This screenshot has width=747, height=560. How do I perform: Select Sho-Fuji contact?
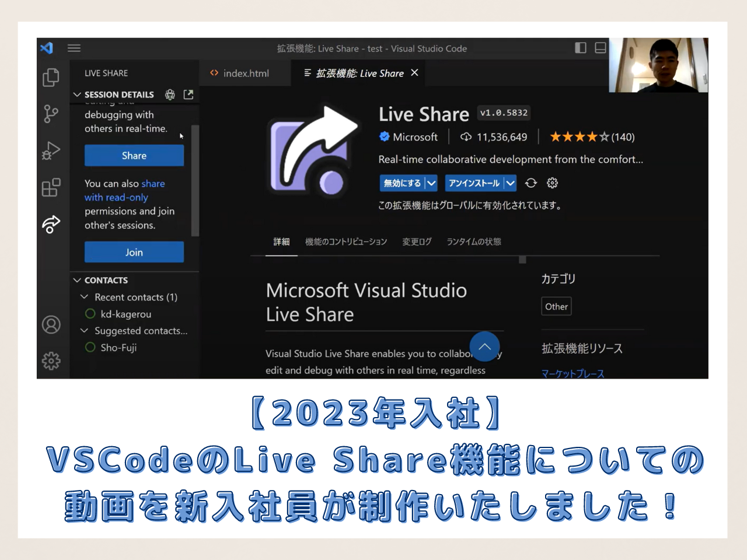click(118, 347)
